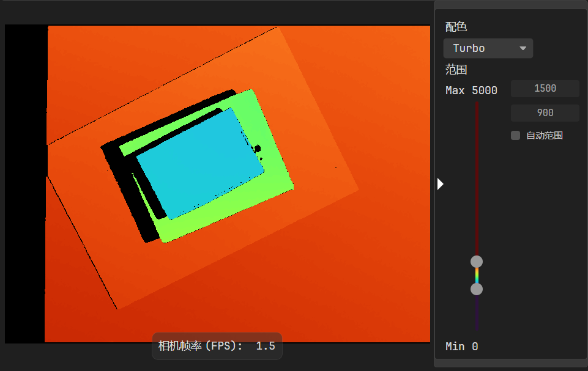Click the 自动范围 label text
Viewport: 588px width, 371px height.
click(544, 136)
